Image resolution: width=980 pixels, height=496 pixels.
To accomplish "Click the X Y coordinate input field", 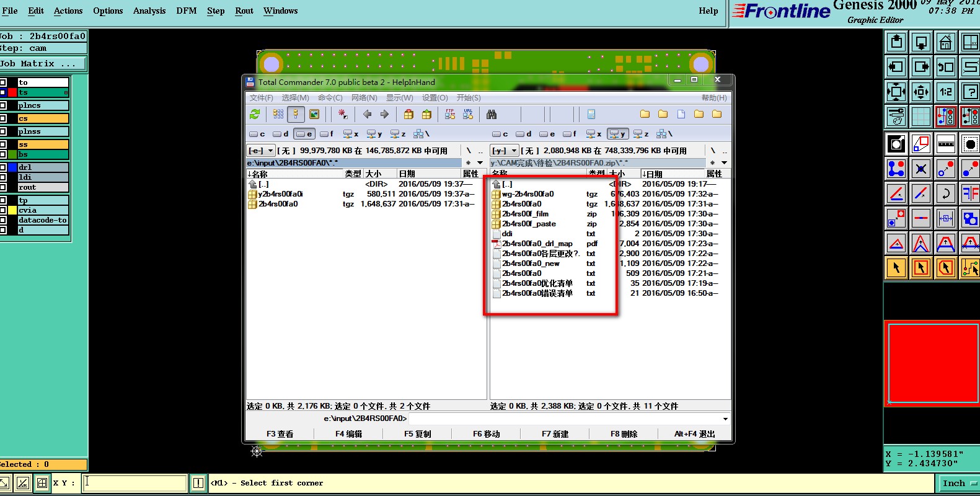I will point(135,483).
